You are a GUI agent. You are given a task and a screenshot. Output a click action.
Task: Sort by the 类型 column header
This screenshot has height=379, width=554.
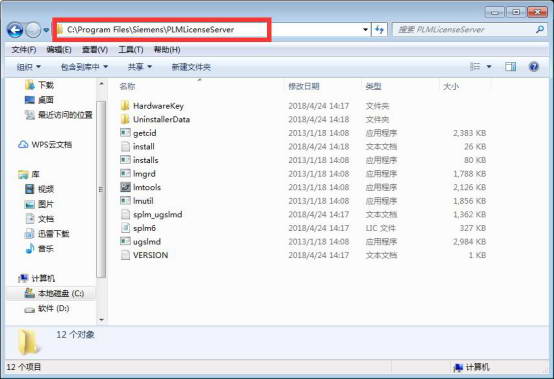tap(373, 86)
